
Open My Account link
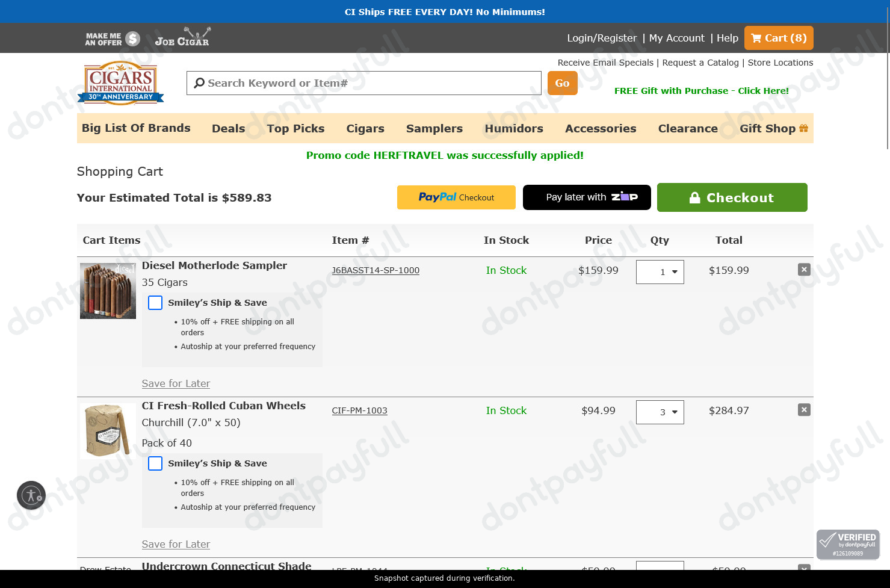point(677,38)
